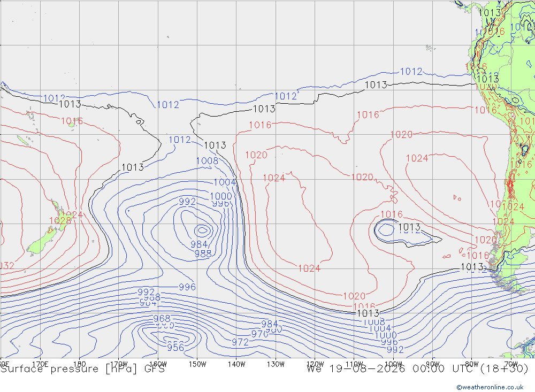Click the 1013 label inside the closed low

pyautogui.click(x=409, y=227)
